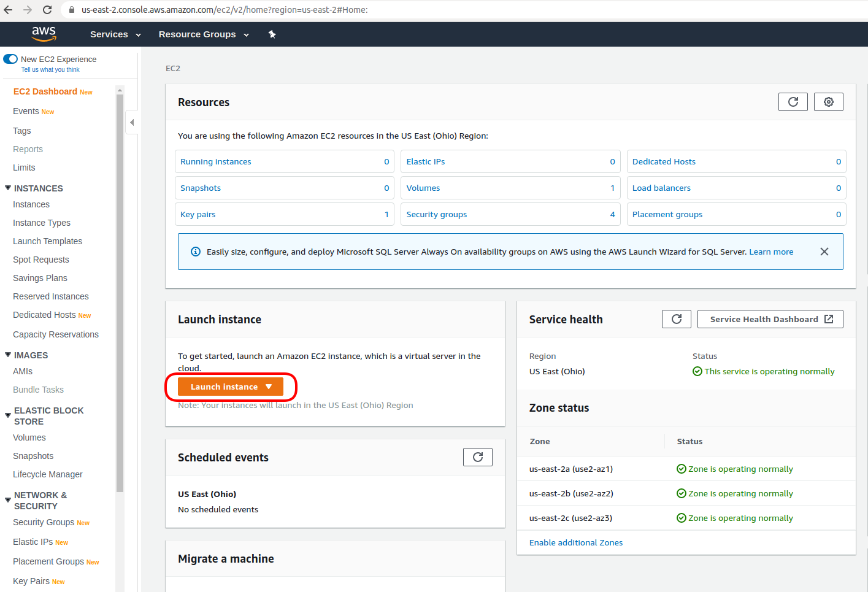Click the info icon in the banner
The height and width of the screenshot is (597, 868).
pos(196,252)
